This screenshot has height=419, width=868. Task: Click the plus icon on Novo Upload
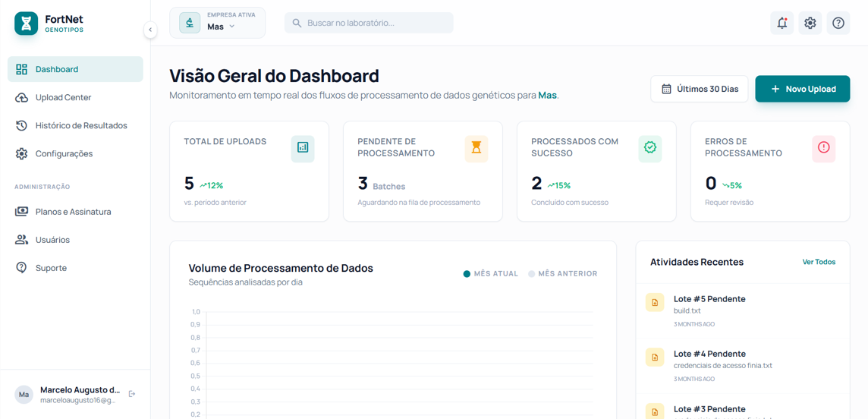pyautogui.click(x=775, y=89)
